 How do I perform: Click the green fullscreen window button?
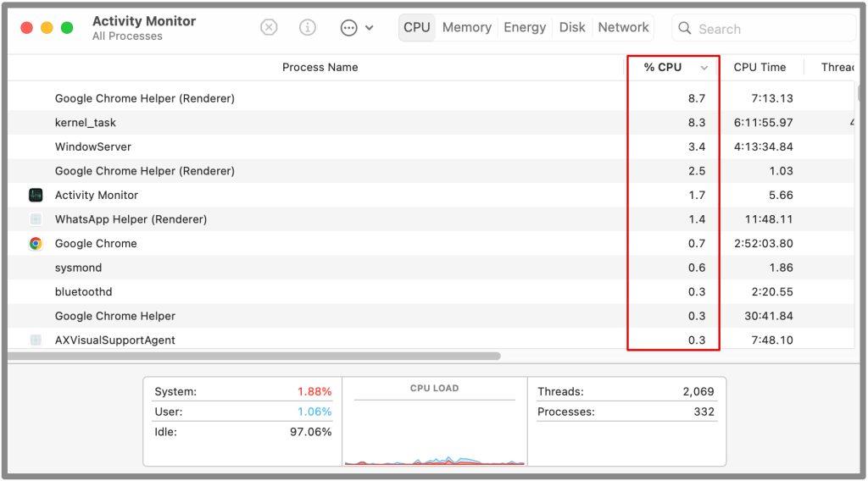pos(67,28)
